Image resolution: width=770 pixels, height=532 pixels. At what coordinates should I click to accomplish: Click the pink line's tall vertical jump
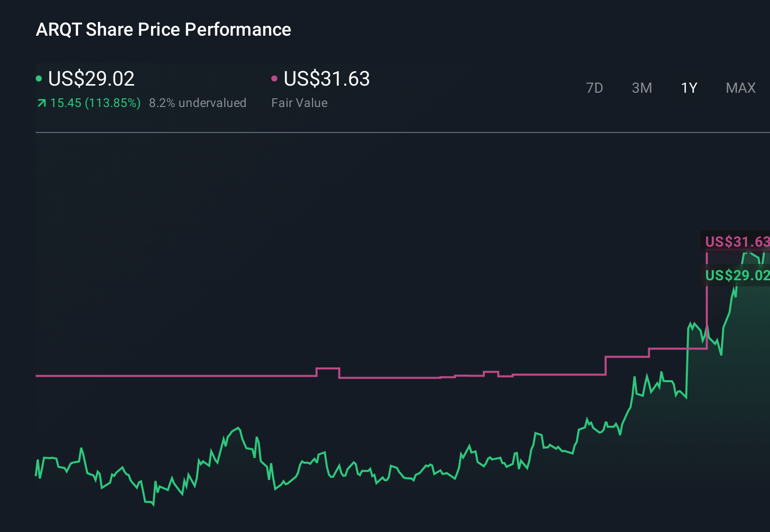point(707,306)
